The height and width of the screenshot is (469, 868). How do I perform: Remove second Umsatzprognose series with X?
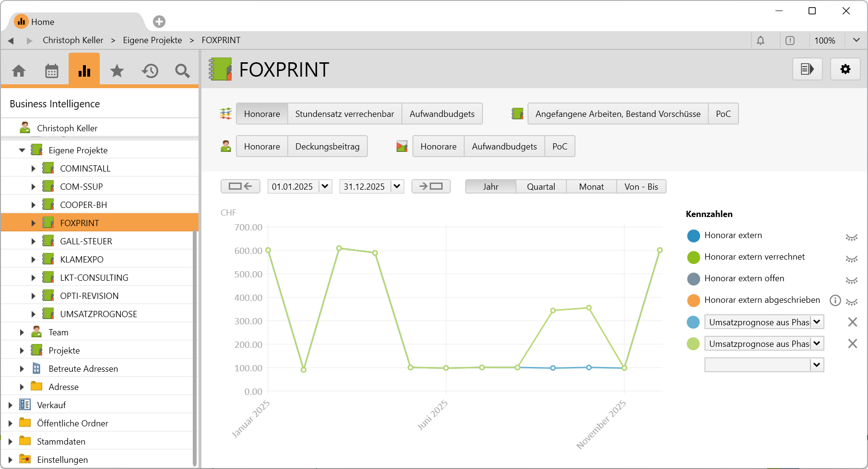click(852, 343)
